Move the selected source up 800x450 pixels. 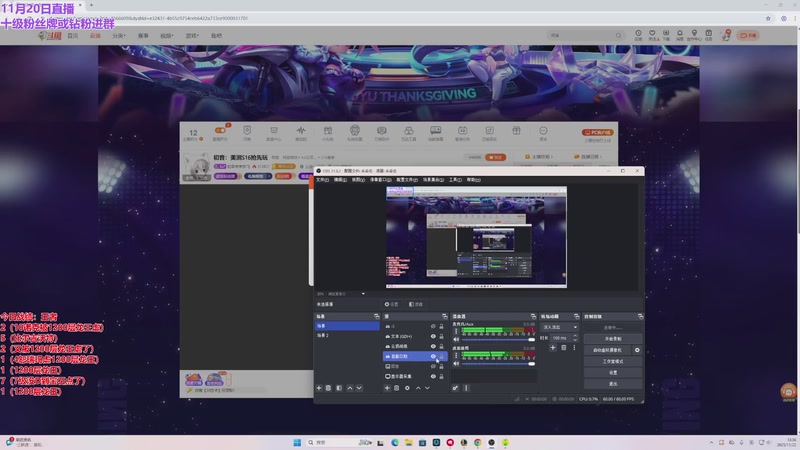pos(418,388)
